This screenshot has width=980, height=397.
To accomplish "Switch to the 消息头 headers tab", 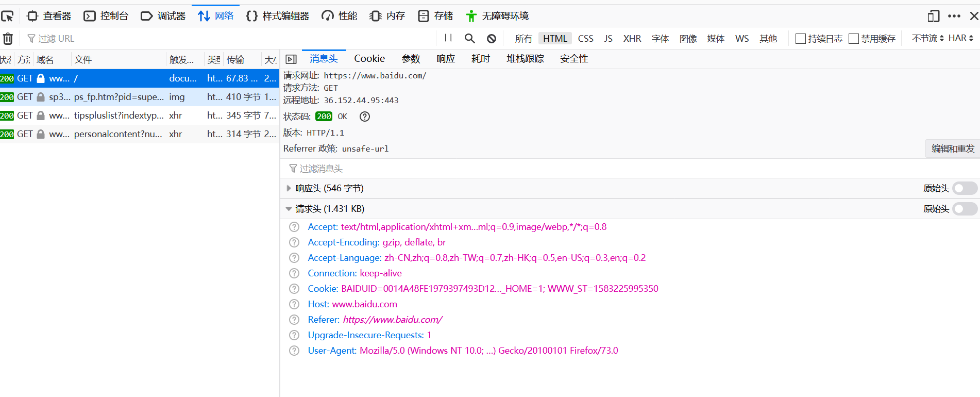I will click(x=324, y=59).
